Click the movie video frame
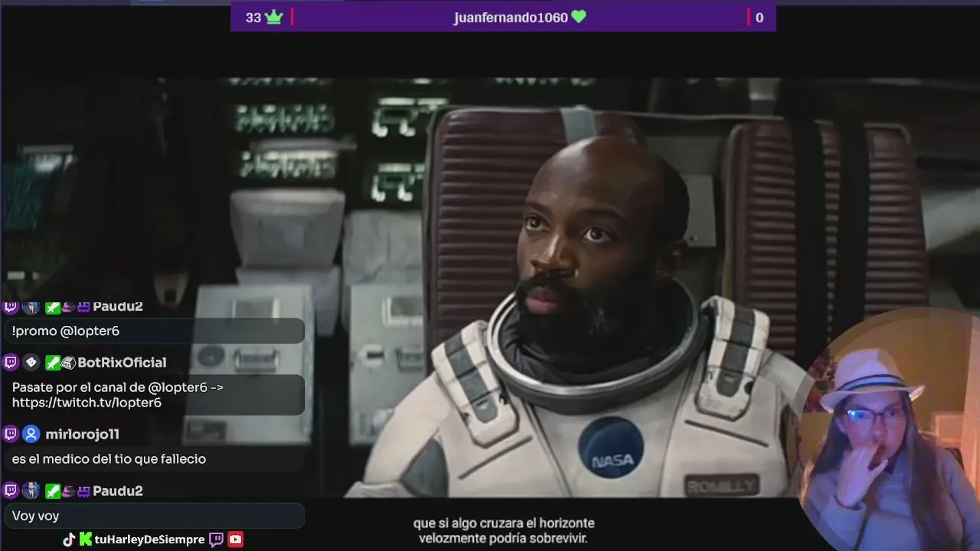 pyautogui.click(x=490, y=287)
